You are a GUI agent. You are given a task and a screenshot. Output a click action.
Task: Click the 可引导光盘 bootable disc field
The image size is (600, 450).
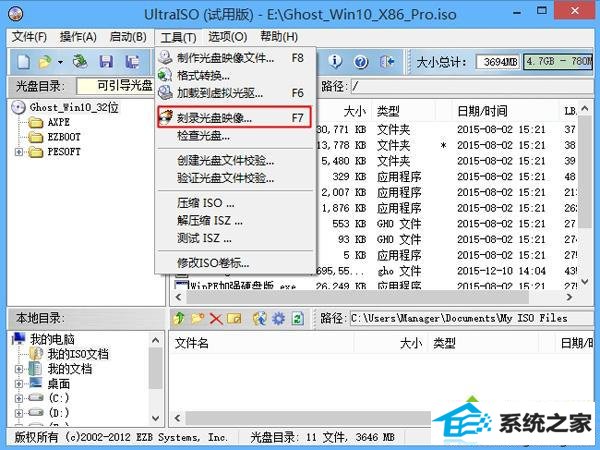click(115, 86)
